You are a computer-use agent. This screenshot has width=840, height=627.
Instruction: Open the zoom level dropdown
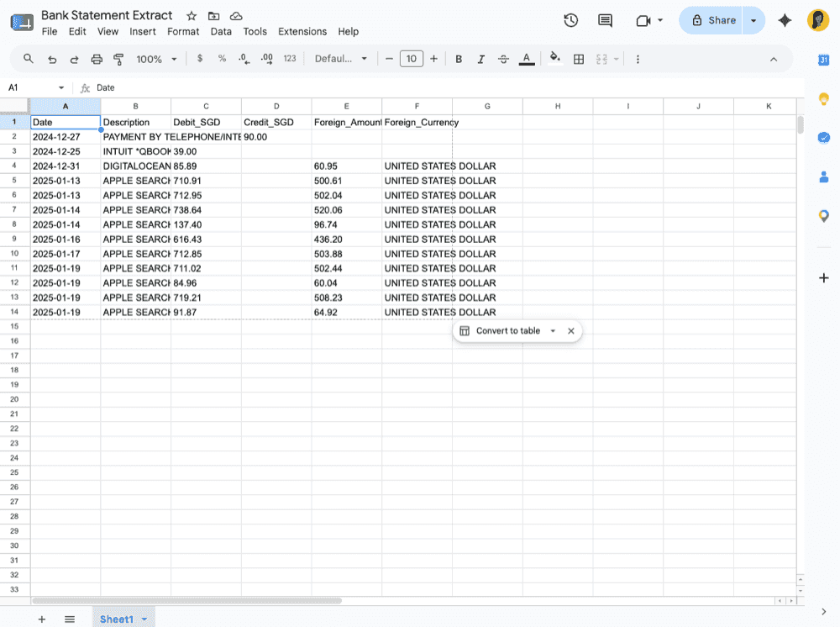[156, 59]
